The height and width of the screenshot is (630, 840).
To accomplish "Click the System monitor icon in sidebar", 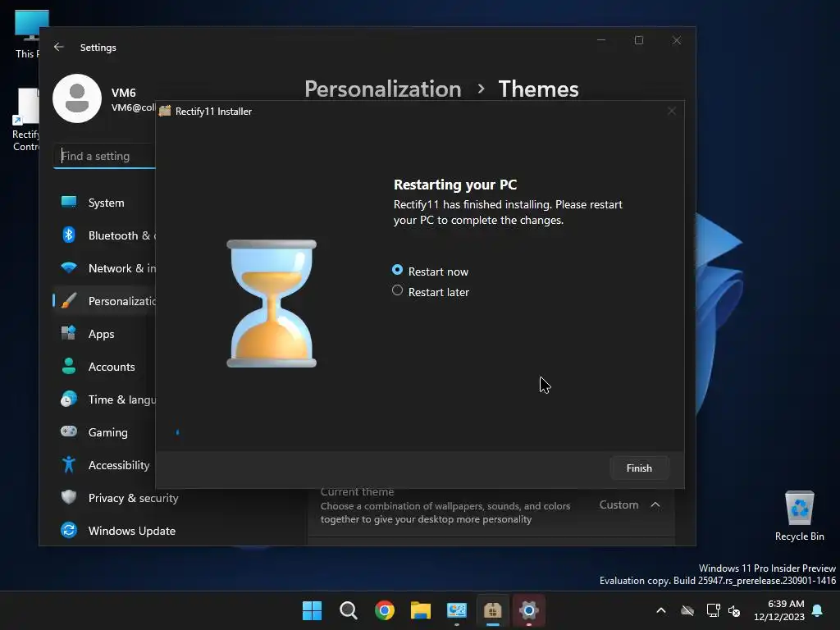I will click(x=69, y=202).
